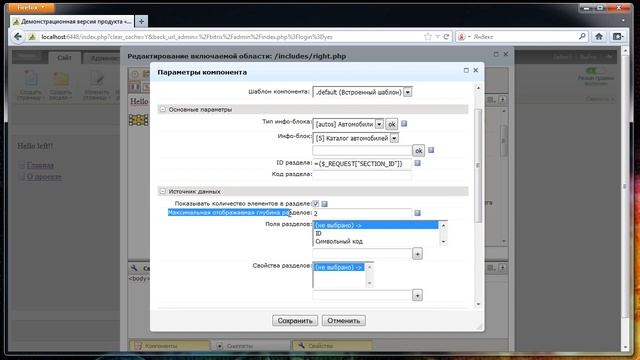
Task: Close the Параметры компонента dialog
Action: point(476,70)
